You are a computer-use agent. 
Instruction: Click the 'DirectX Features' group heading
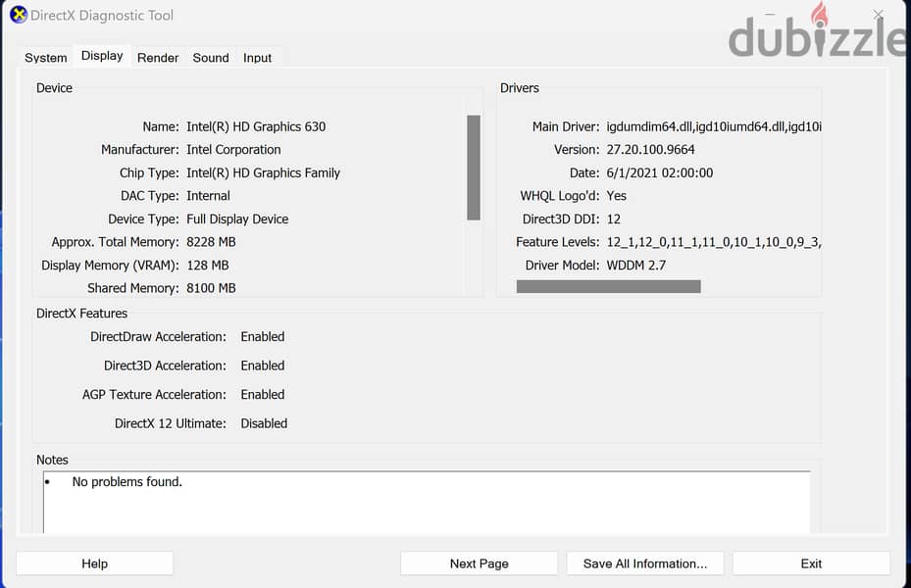(x=82, y=314)
